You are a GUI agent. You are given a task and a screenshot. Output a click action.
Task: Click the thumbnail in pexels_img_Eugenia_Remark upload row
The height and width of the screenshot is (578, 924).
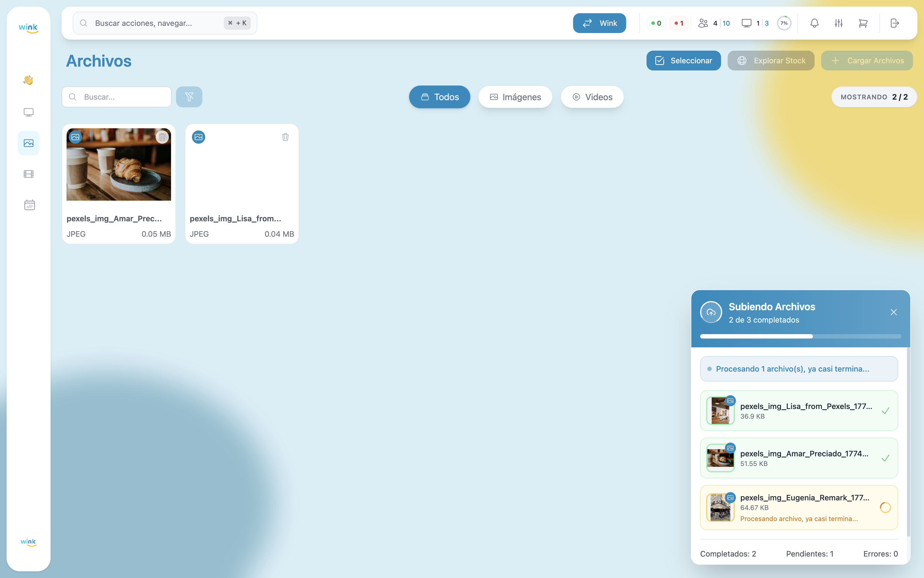click(x=720, y=508)
